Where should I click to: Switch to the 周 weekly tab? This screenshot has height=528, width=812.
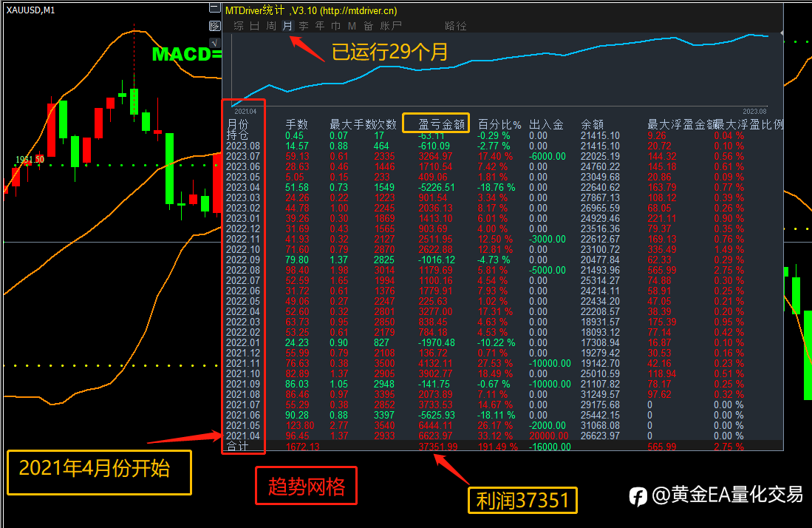tap(271, 26)
